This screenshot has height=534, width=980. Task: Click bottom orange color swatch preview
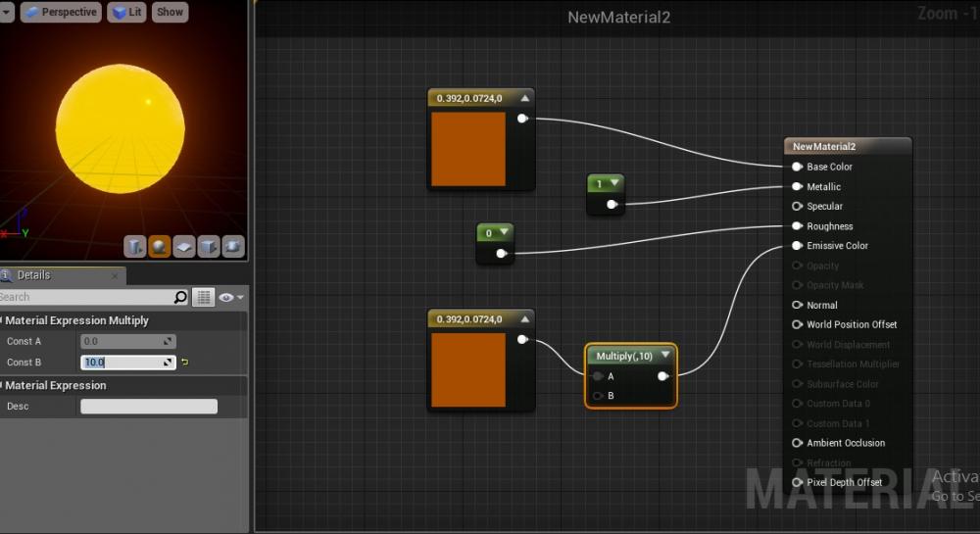click(x=468, y=369)
